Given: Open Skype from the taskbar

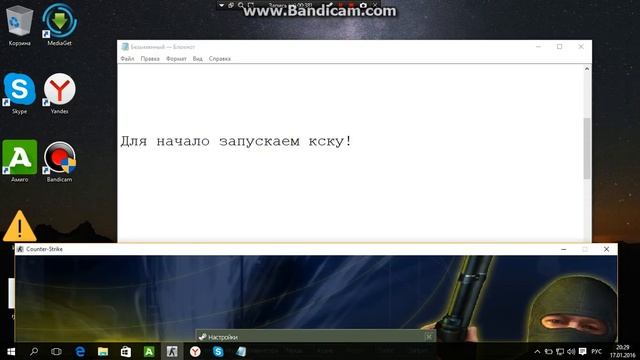Looking at the screenshot, I should click(218, 351).
